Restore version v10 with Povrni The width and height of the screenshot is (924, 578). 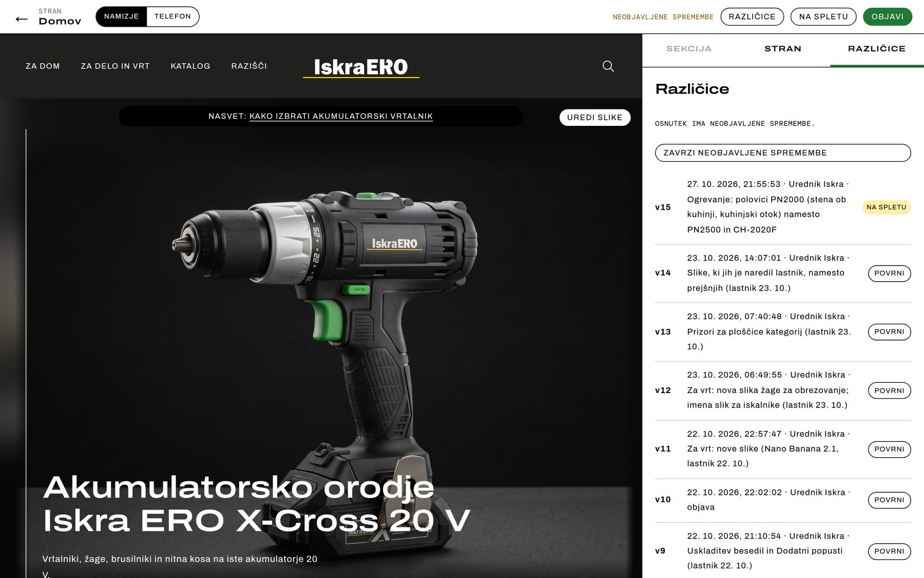click(x=889, y=500)
